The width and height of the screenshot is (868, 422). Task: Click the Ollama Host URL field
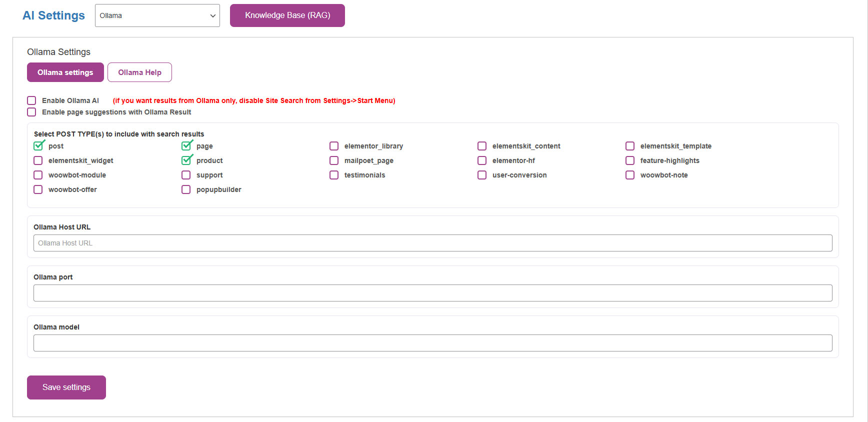point(432,243)
